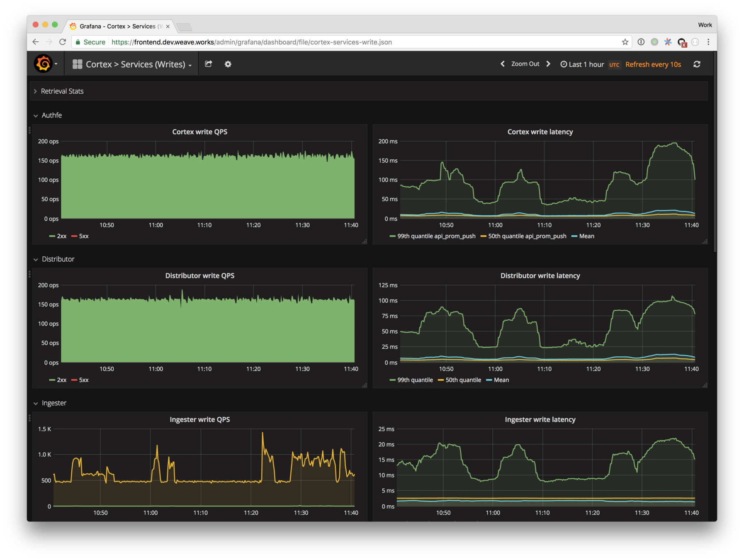Click the manual refresh icon

(x=697, y=64)
